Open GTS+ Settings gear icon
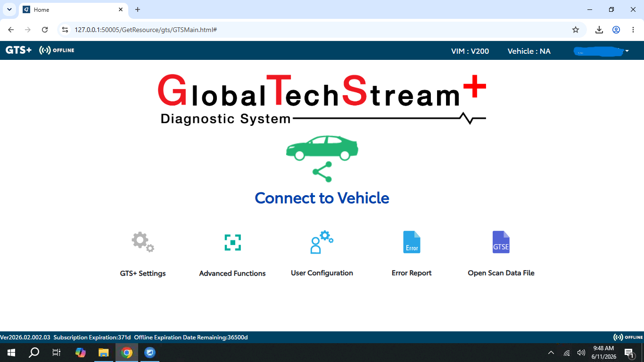This screenshot has height=362, width=644. point(143,242)
